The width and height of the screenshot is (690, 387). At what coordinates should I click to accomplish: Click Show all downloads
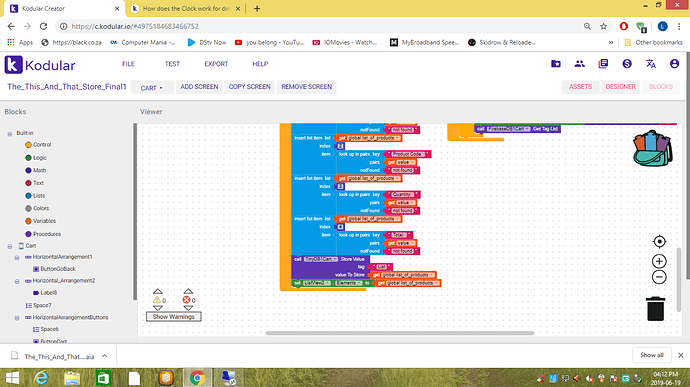tap(652, 355)
